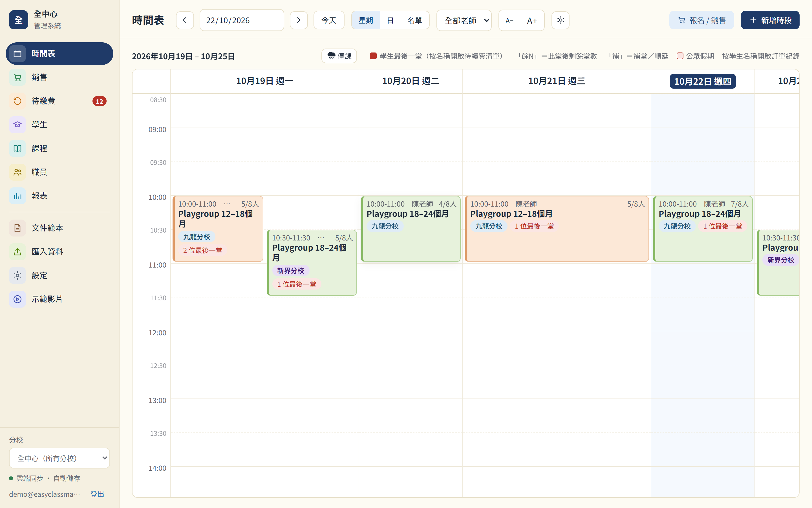Click Monday 10:00 class ellipsis menu

pyautogui.click(x=227, y=204)
